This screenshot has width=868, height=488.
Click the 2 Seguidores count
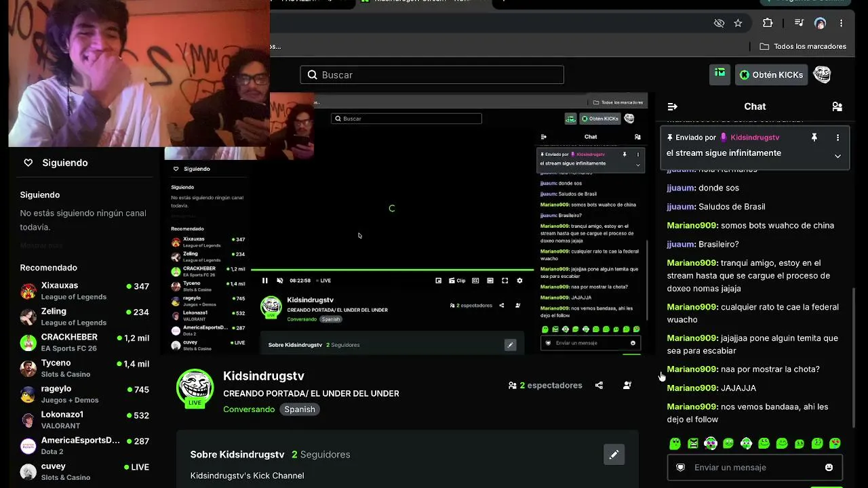pyautogui.click(x=321, y=454)
